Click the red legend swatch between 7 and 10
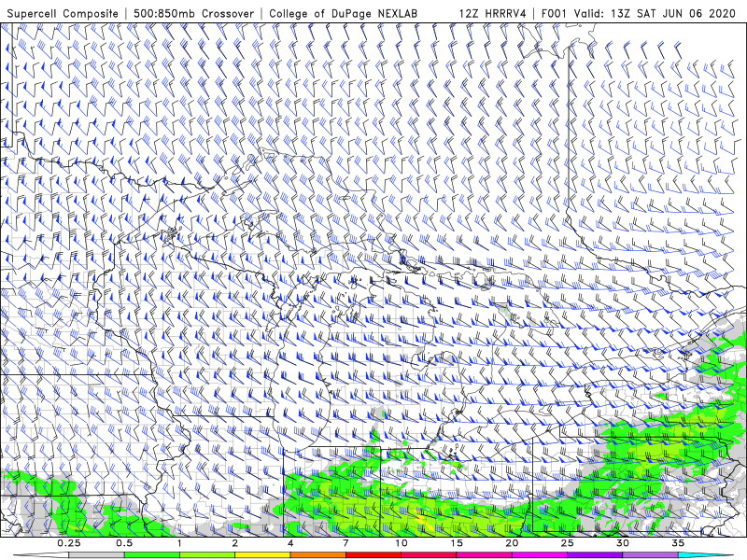747x560 pixels. point(373,555)
